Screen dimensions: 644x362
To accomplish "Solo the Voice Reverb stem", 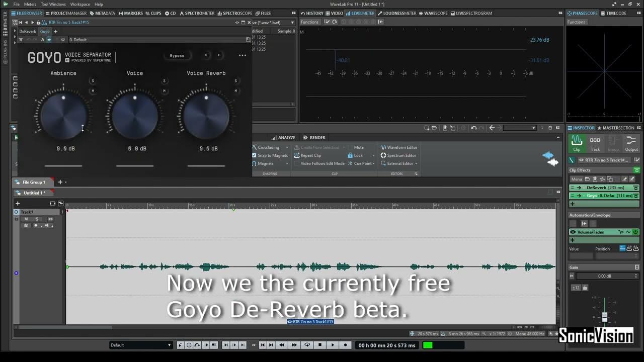I will tap(235, 81).
